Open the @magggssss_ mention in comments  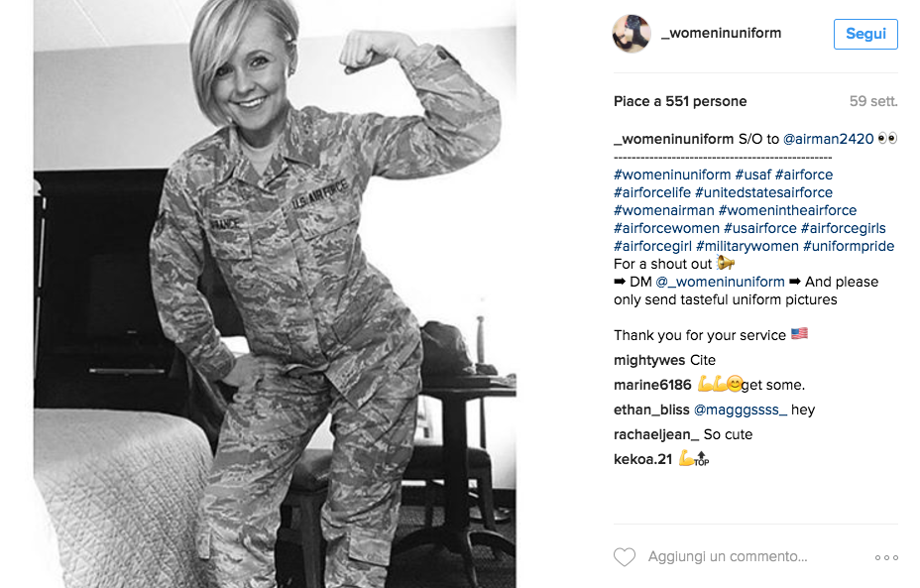741,410
